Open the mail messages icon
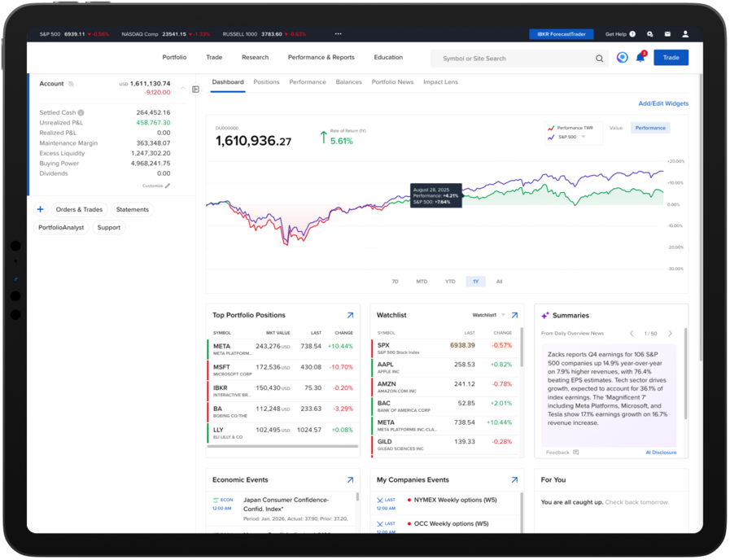 (667, 34)
